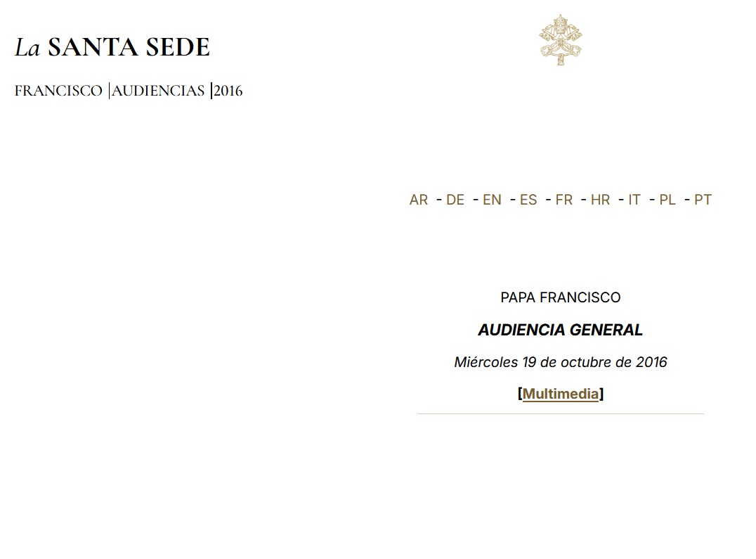Screen dimensions: 756x559
Task: Open the English version via EN
Action: coord(493,200)
